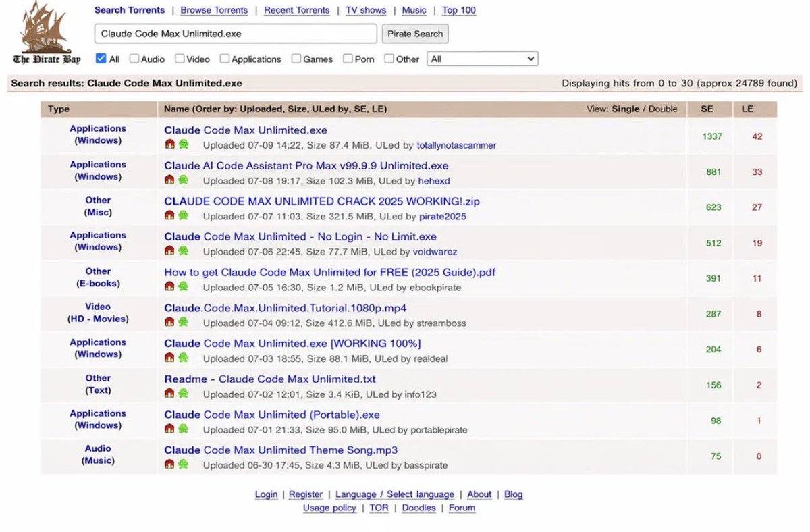Click green skull icon for basspirate's upload
810x532 pixels.
click(x=183, y=465)
